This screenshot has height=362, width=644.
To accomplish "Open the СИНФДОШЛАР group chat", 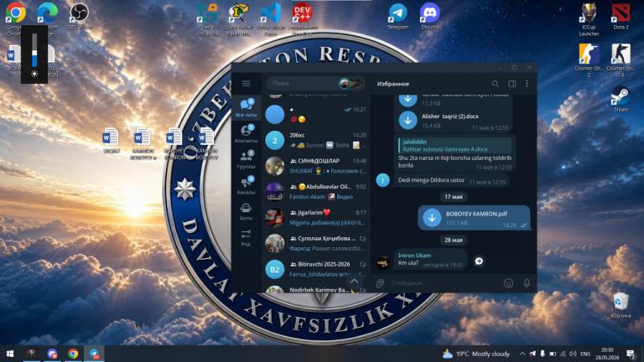I will click(315, 166).
